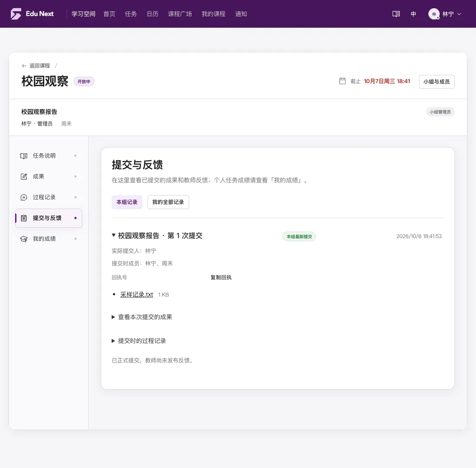This screenshot has width=476, height=468.
Task: Select the 我的全部记录 tab
Action: click(168, 202)
